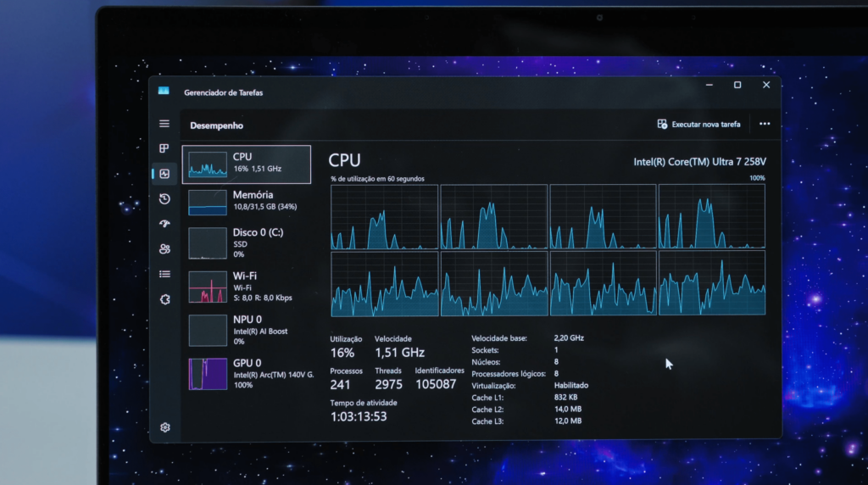Click the Processos count 241
The width and height of the screenshot is (868, 485).
(x=340, y=385)
